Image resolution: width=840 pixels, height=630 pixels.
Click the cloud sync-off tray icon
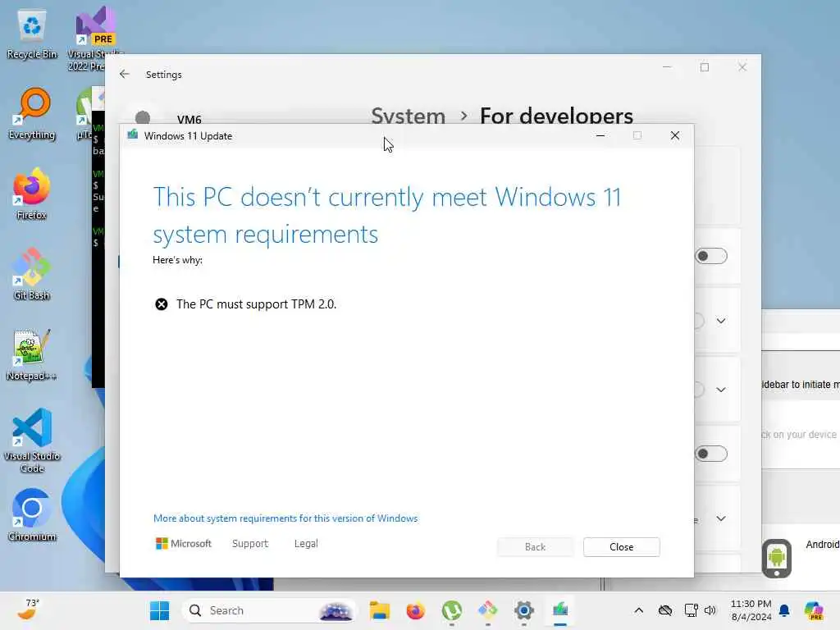(x=664, y=610)
